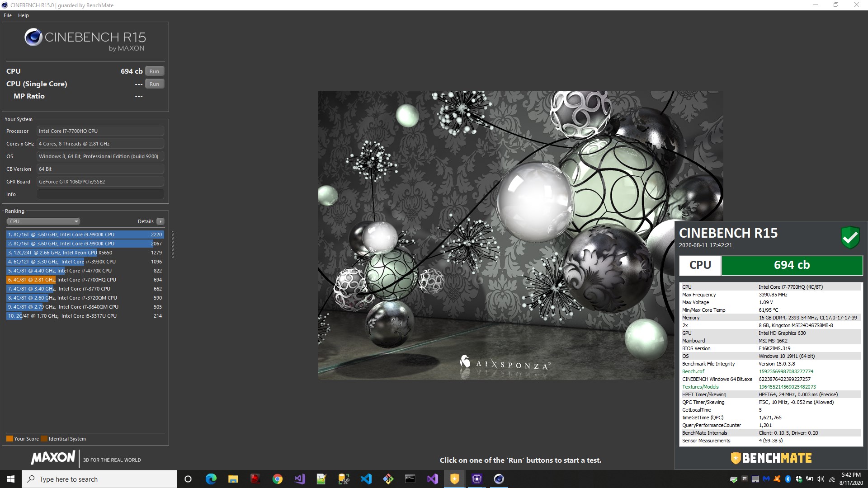The width and height of the screenshot is (868, 488).
Task: Open the database tools icon in taskbar
Action: click(344, 479)
